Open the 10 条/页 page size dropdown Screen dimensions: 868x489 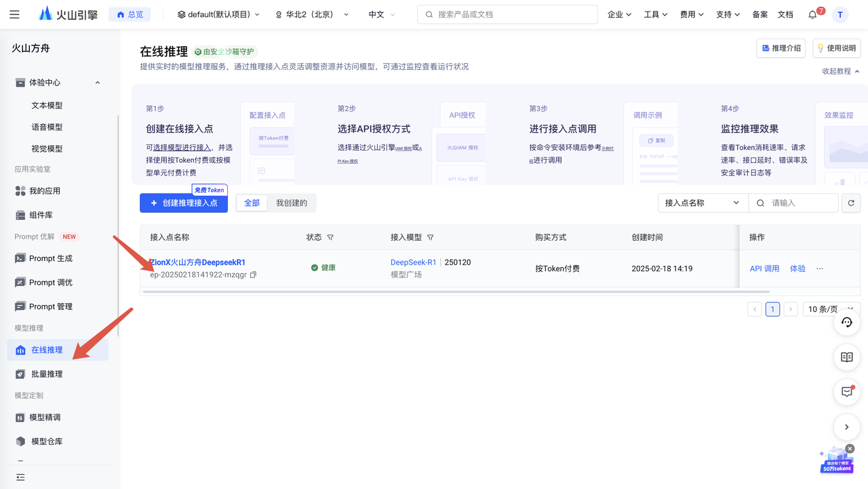coord(831,309)
